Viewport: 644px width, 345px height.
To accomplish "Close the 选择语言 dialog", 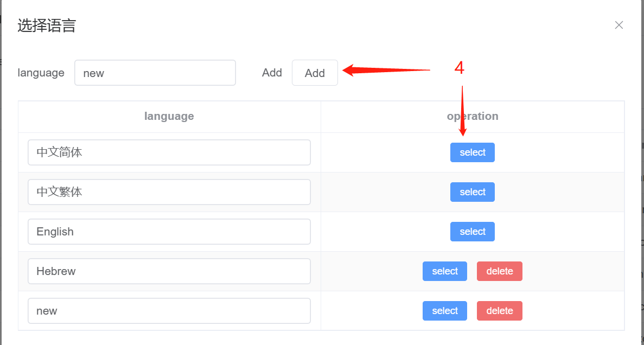I will [619, 25].
